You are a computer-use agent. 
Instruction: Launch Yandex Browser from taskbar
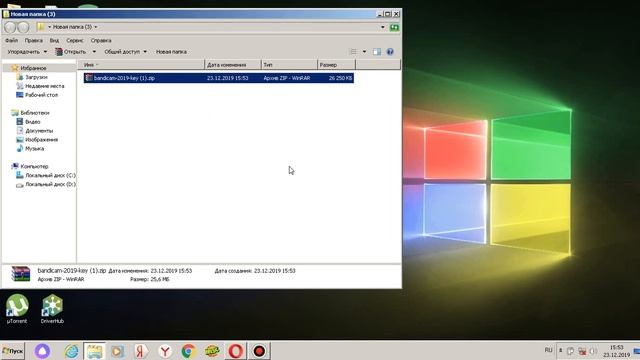(x=165, y=351)
